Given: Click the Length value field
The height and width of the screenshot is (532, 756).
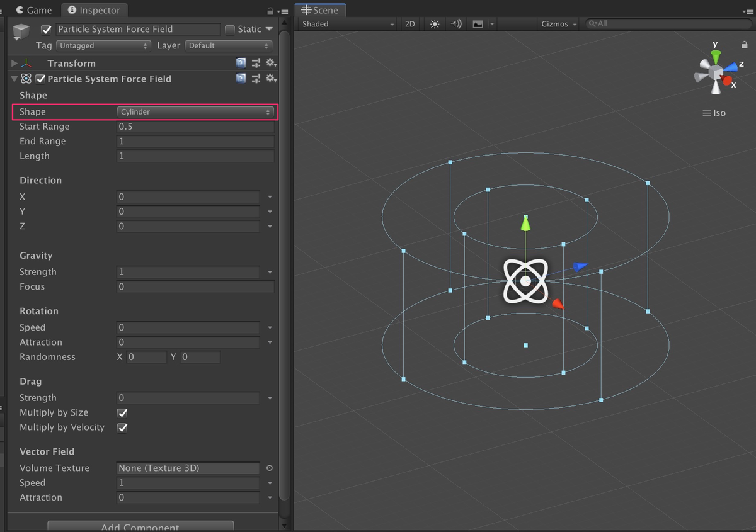Looking at the screenshot, I should (196, 156).
